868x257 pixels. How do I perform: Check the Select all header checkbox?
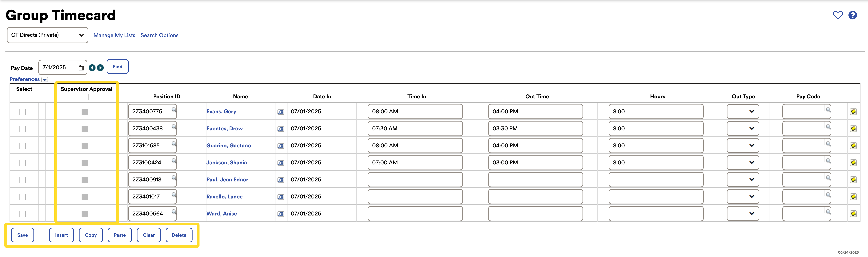click(23, 97)
